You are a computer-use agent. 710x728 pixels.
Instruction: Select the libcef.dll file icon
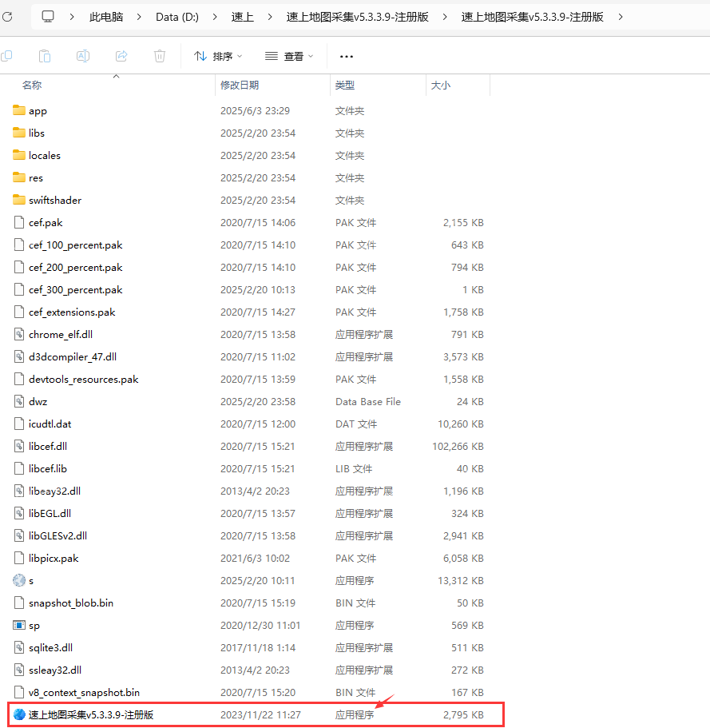click(x=19, y=446)
